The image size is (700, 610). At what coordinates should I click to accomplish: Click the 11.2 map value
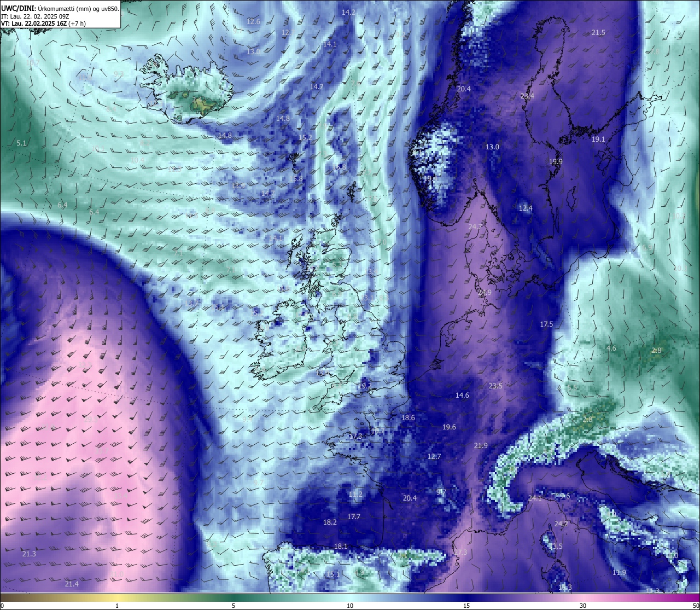point(355,495)
